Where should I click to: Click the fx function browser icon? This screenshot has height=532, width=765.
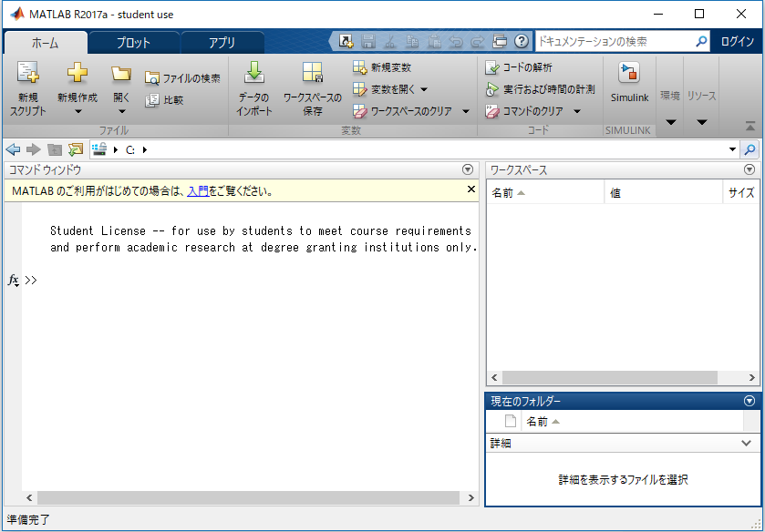coord(14,280)
